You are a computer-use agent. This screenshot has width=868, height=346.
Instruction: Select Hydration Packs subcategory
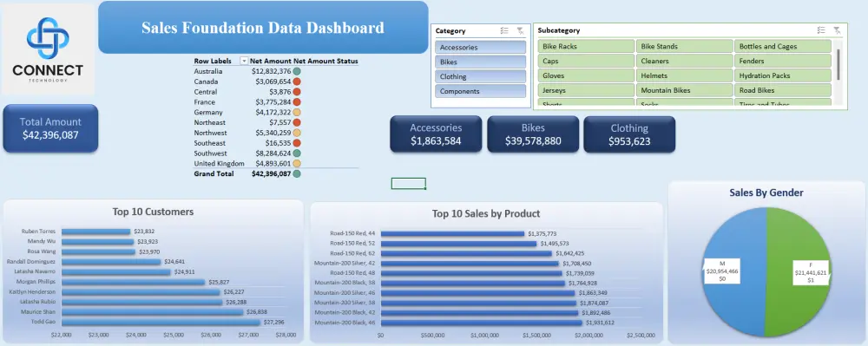pos(783,75)
